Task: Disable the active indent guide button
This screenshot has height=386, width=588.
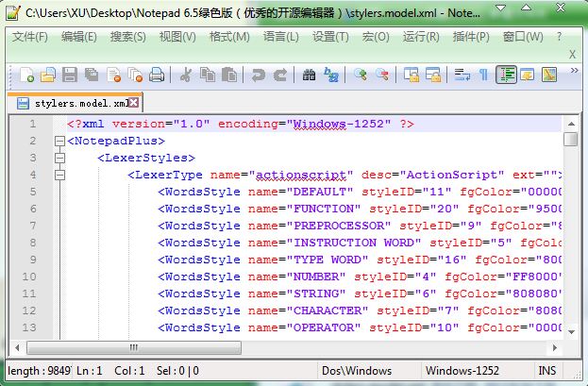Action: pyautogui.click(x=507, y=75)
